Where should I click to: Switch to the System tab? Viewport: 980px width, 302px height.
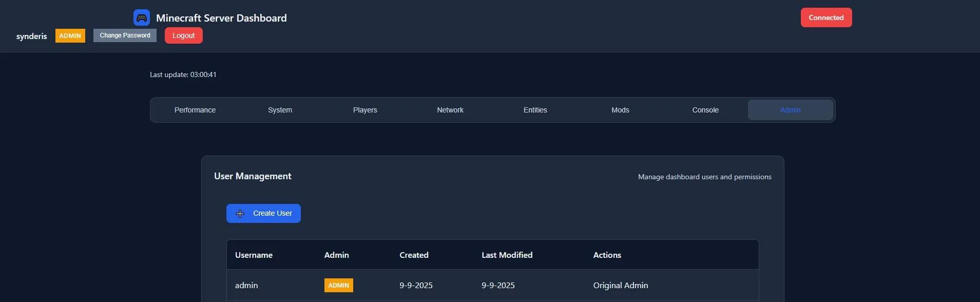pos(280,110)
